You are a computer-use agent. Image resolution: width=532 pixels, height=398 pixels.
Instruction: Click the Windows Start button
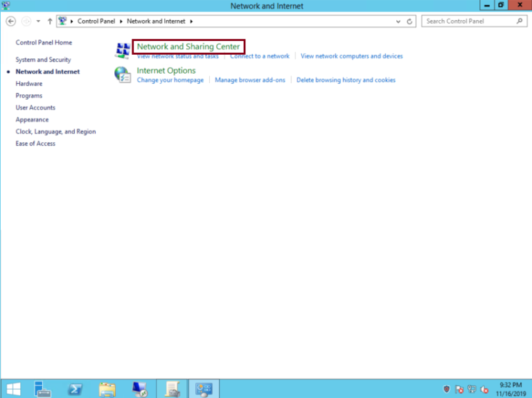pos(13,389)
